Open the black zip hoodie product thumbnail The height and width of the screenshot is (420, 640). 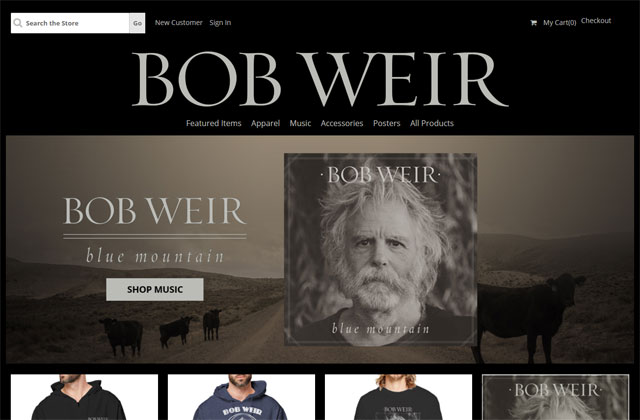[x=84, y=397]
